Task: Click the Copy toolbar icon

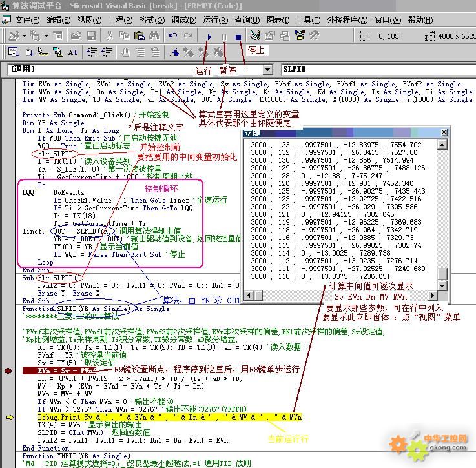Action: coord(124,36)
